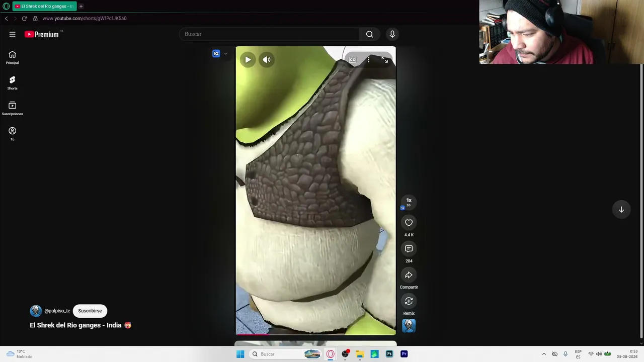Open the tray microphone indicator
The width and height of the screenshot is (644, 362).
[x=566, y=354]
